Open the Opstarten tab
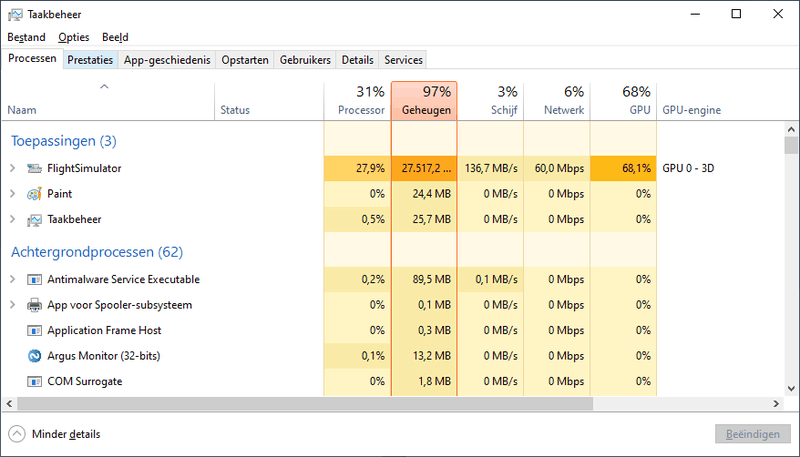 (245, 60)
